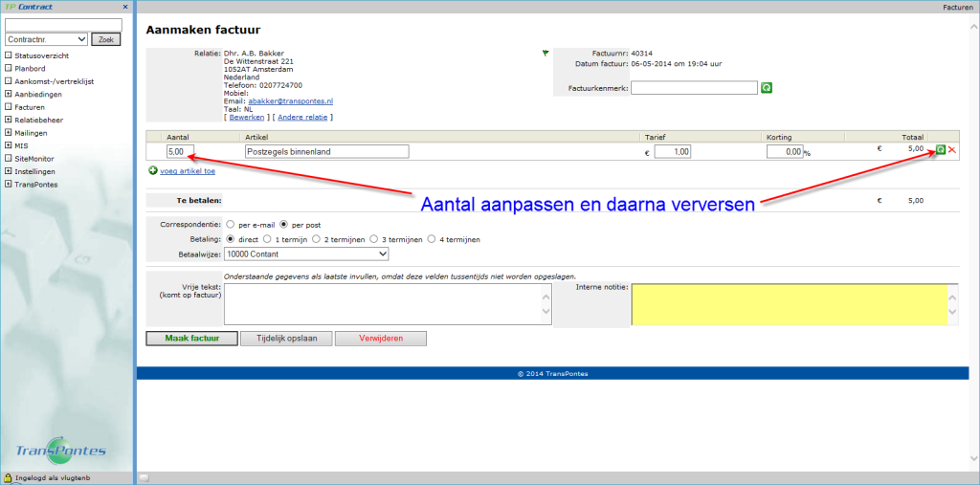The height and width of the screenshot is (485, 980).
Task: Close the TP Contract sidebar panel
Action: [x=125, y=7]
